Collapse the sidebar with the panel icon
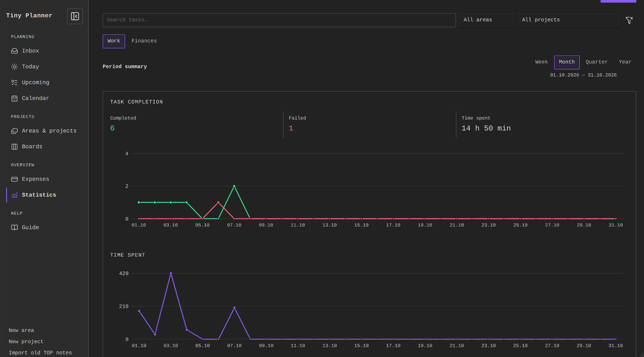Screen dimensions: 644x357 tap(75, 16)
